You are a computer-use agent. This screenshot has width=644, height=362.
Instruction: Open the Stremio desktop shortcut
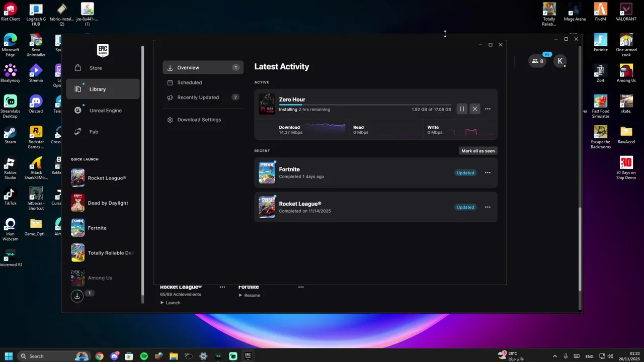[36, 73]
